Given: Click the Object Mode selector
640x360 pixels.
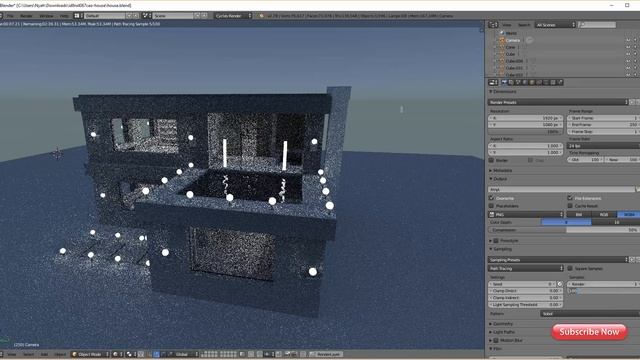Looking at the screenshot, I should (x=89, y=354).
